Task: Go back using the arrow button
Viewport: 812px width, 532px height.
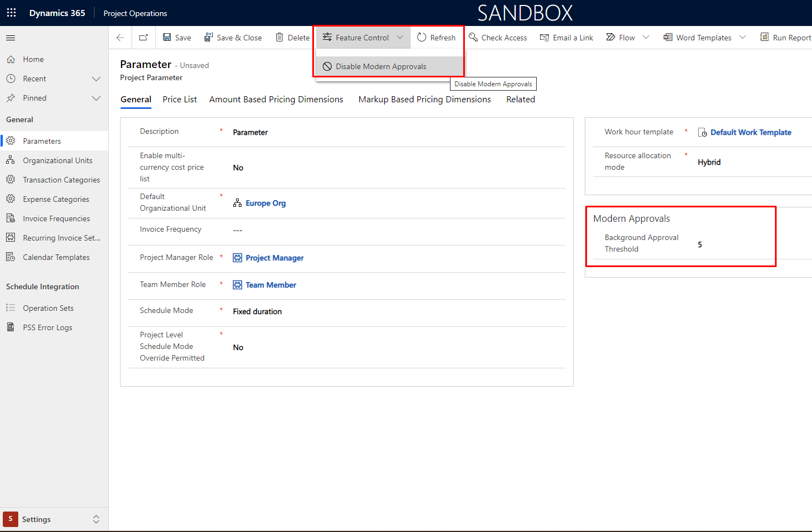Action: 120,38
